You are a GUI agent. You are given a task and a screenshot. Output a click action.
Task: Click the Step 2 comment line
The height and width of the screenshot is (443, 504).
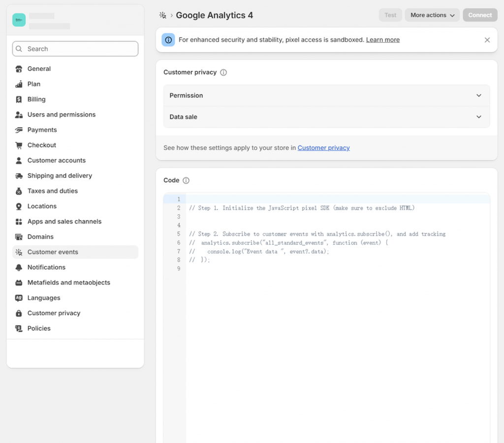(317, 234)
